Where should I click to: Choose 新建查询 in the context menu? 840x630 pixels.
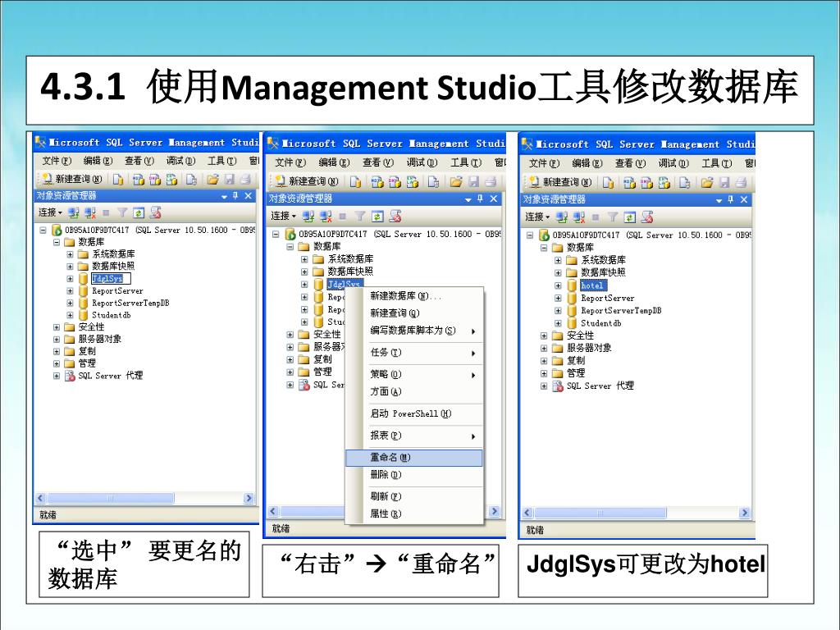(x=413, y=313)
